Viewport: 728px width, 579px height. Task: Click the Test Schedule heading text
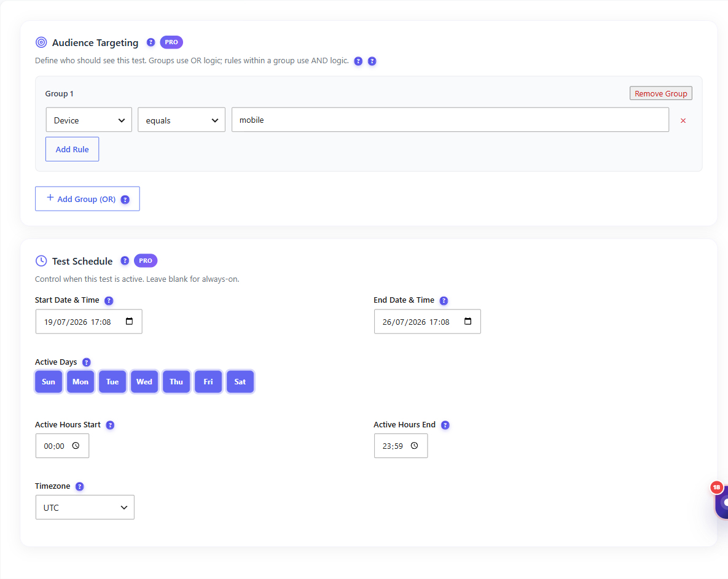click(82, 261)
